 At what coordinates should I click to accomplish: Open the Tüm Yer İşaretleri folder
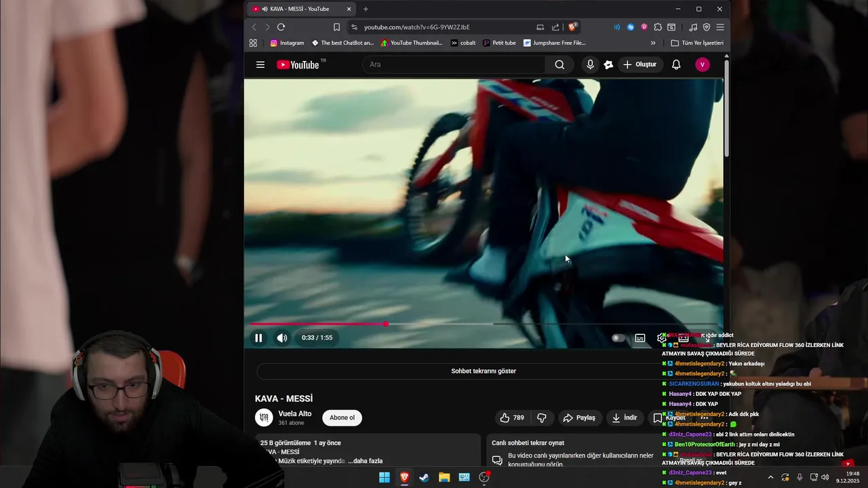[x=697, y=43]
